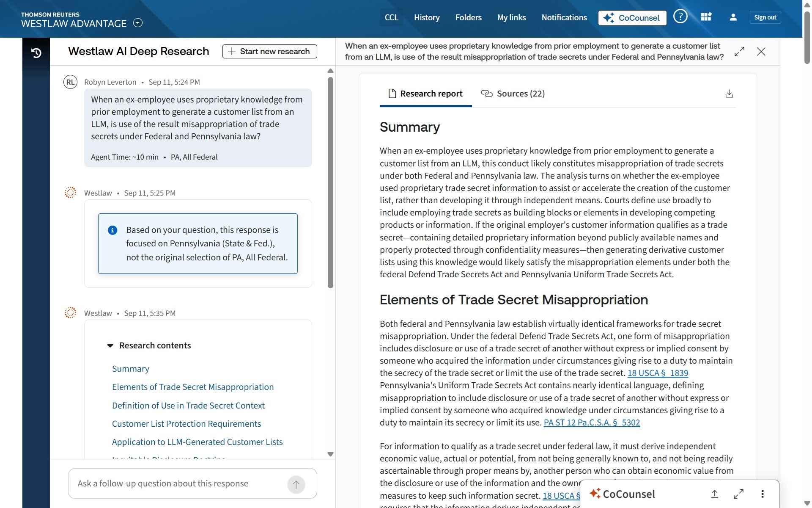Expand the research report panel
812x508 pixels.
pos(739,52)
